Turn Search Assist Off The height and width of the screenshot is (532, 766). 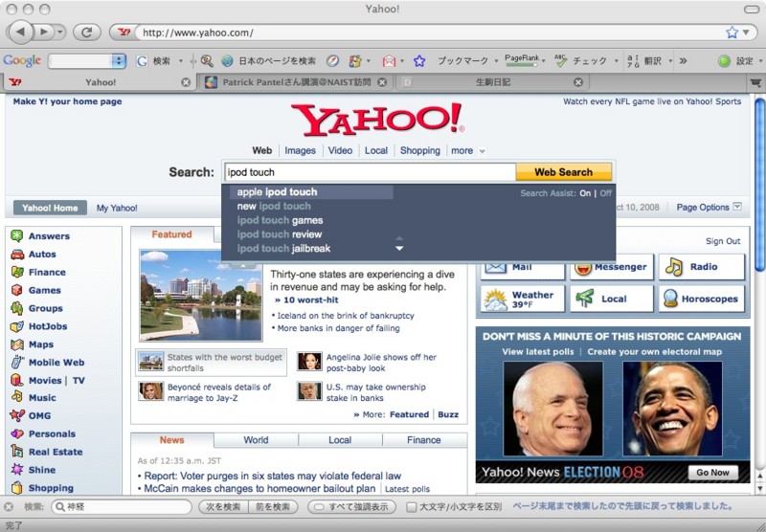[x=606, y=193]
